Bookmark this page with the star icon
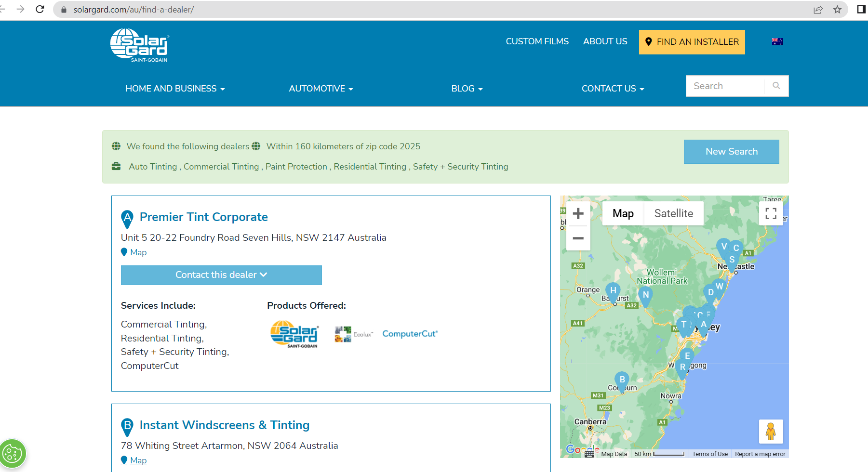Viewport: 868px width, 472px height. point(838,10)
